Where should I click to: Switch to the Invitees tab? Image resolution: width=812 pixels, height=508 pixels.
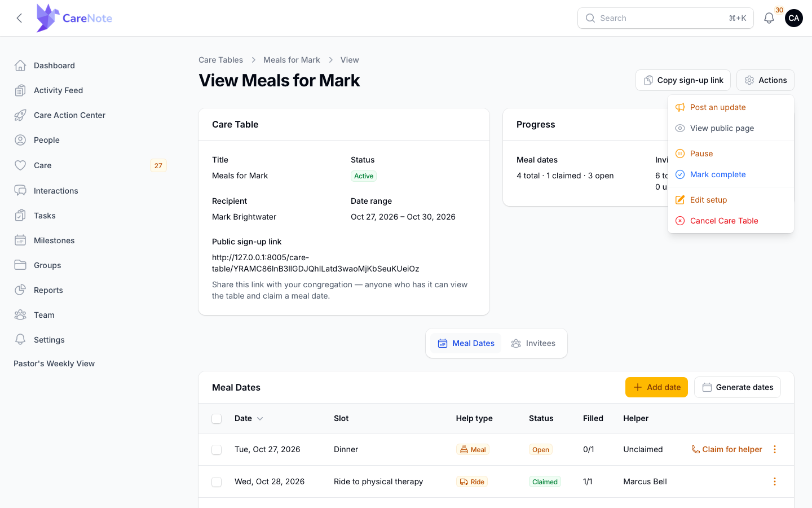(533, 343)
